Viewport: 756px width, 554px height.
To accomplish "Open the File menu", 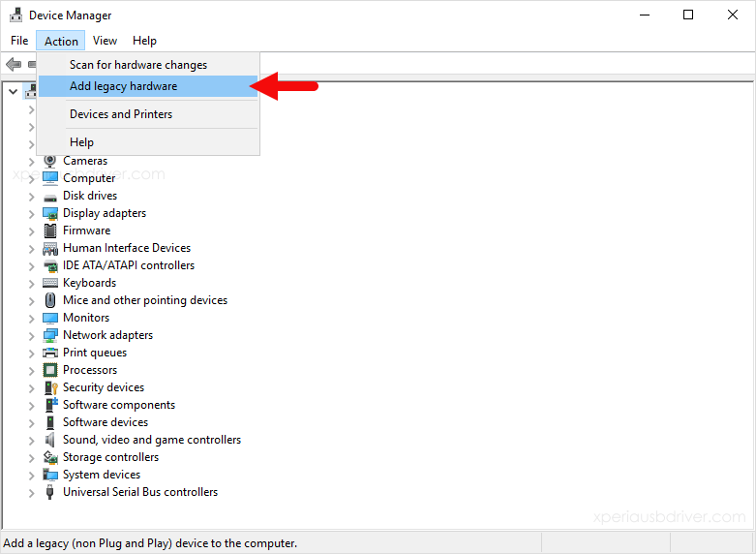I will coord(19,41).
